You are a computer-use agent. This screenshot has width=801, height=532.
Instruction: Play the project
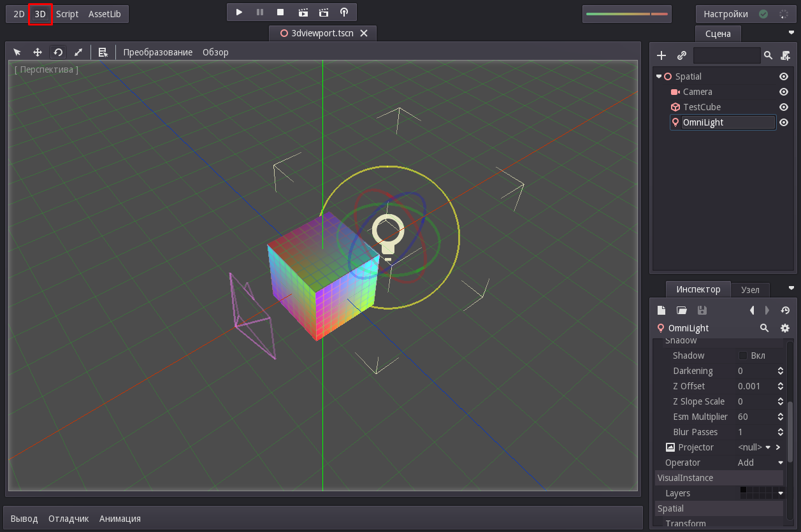[x=239, y=12]
